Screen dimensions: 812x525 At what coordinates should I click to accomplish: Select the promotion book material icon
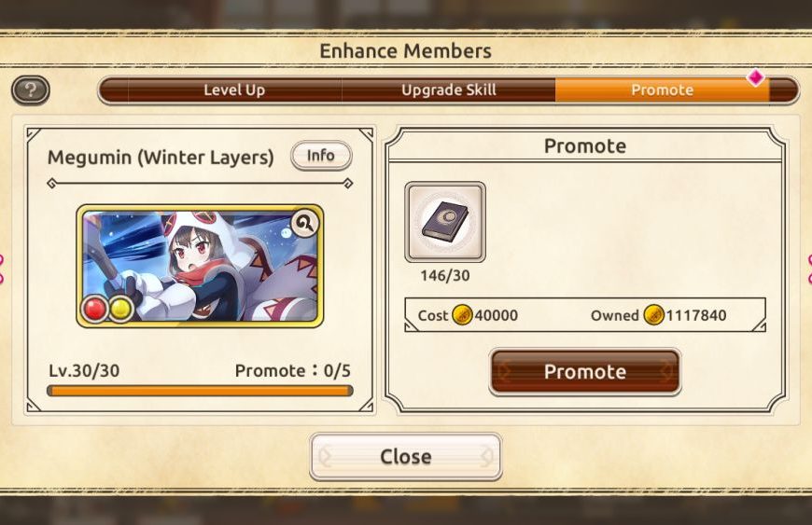click(445, 222)
